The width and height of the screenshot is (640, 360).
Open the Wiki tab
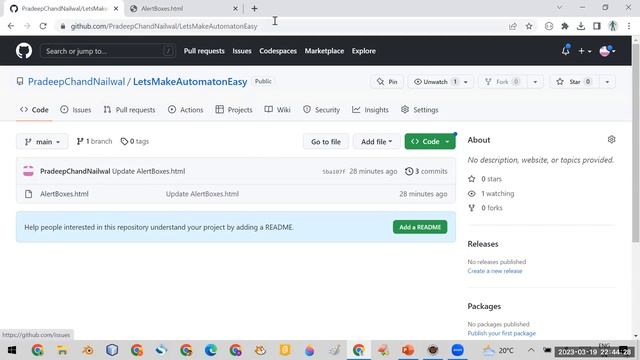(x=278, y=110)
